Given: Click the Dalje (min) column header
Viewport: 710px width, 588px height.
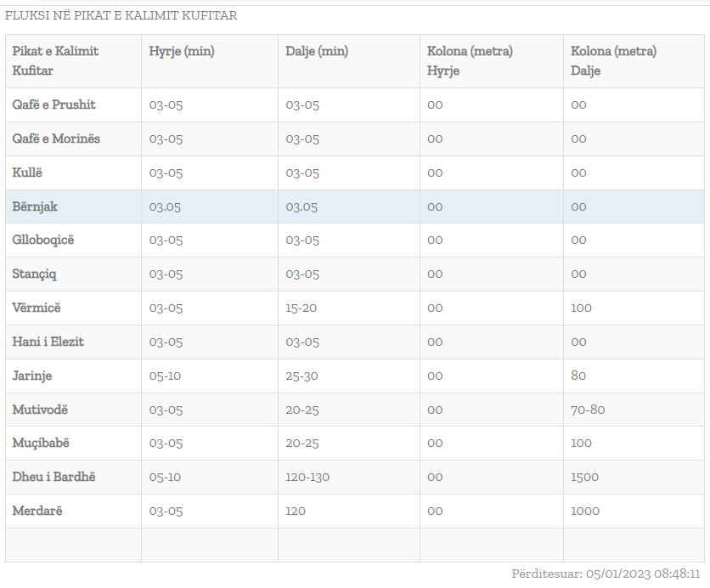Looking at the screenshot, I should coord(317,51).
